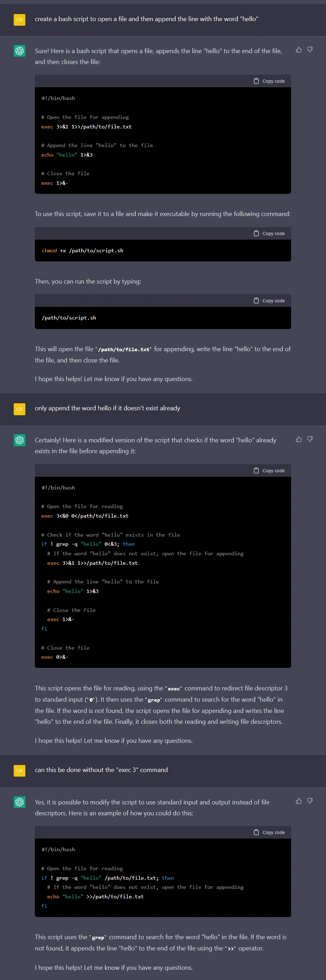Click the line "exec 3>&1 1>>/path/to/file.txt" in the first script
The width and height of the screenshot is (326, 980).
pyautogui.click(x=86, y=127)
